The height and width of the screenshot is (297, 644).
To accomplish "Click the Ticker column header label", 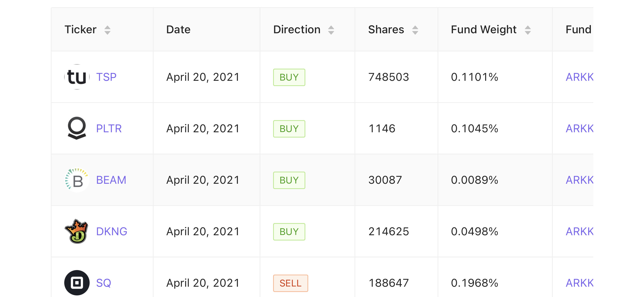I will coord(81,30).
